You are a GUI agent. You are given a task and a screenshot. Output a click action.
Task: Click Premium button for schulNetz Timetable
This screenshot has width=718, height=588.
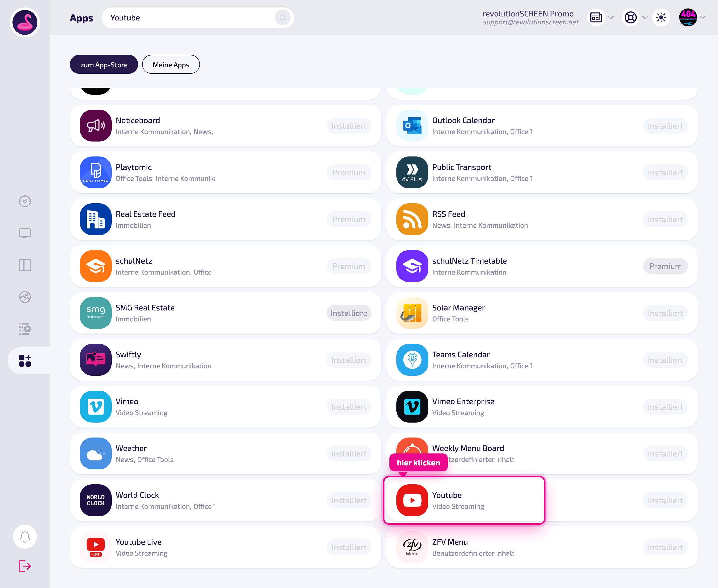(x=665, y=266)
